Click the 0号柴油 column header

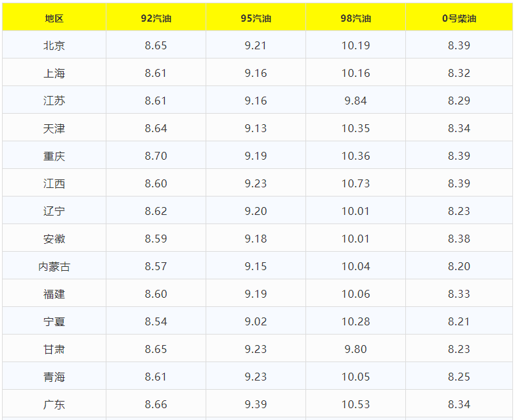(x=459, y=18)
